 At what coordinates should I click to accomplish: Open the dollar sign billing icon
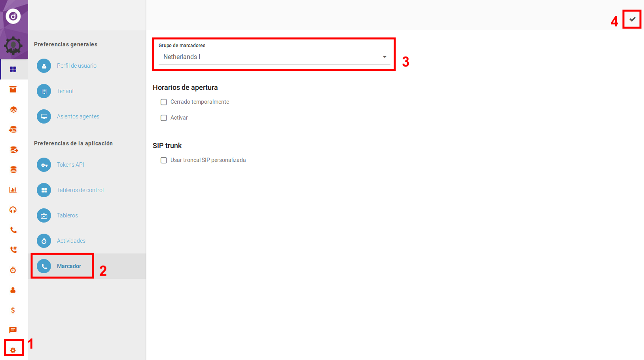coord(13,310)
